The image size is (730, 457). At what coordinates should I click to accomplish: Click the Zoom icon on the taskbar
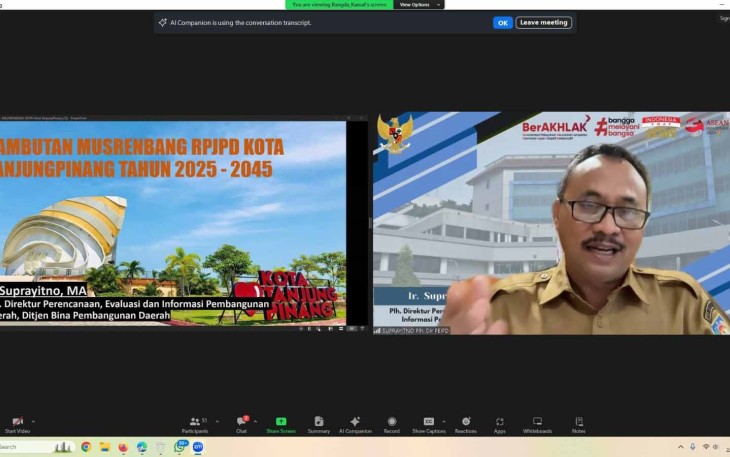tap(198, 447)
